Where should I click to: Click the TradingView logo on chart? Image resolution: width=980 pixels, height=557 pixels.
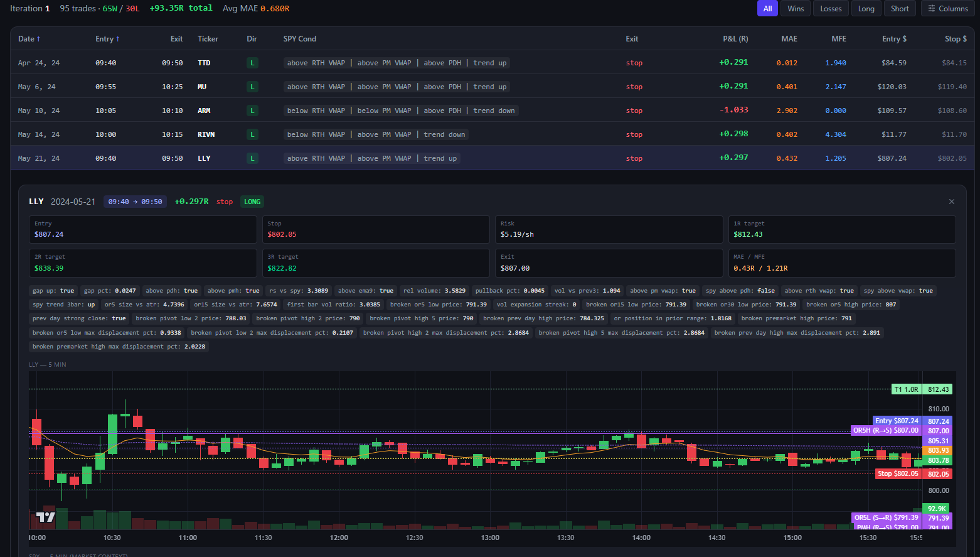pyautogui.click(x=46, y=517)
